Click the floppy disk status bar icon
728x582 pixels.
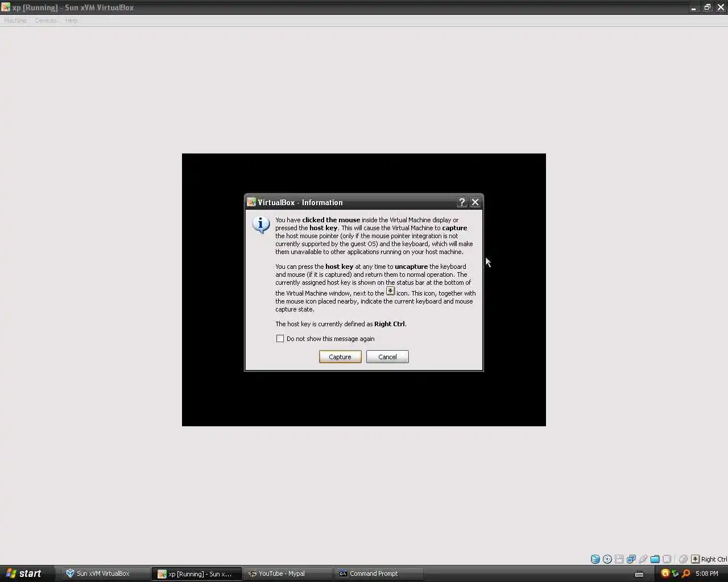[x=619, y=559]
